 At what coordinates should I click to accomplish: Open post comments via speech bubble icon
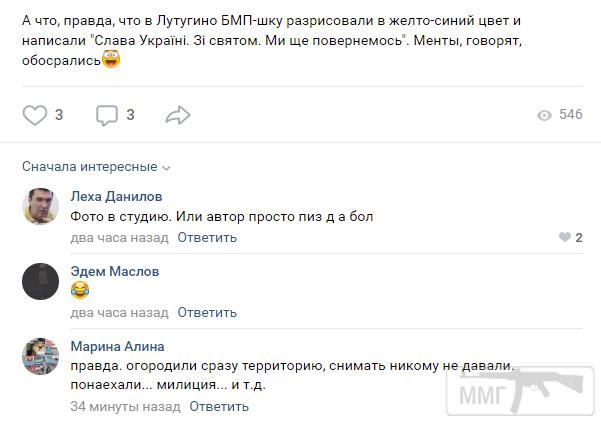pos(107,116)
